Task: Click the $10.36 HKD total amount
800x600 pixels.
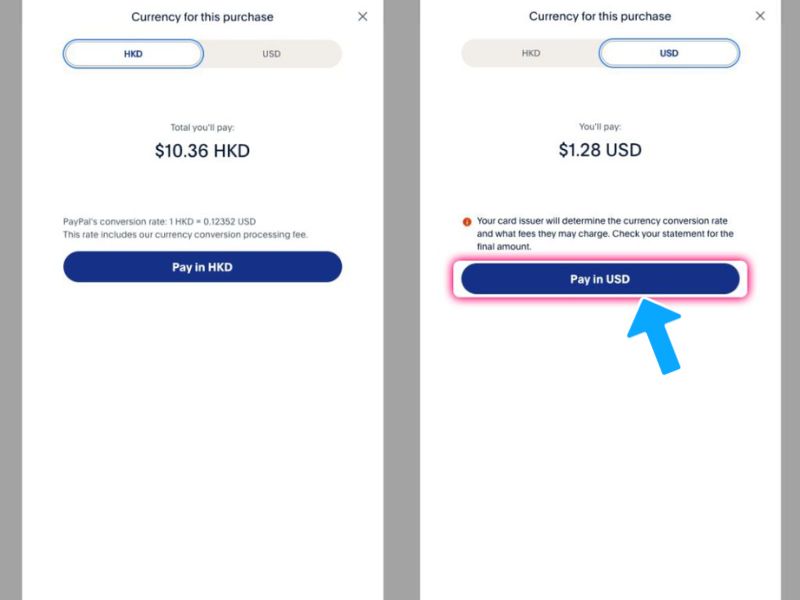Action: coord(202,152)
